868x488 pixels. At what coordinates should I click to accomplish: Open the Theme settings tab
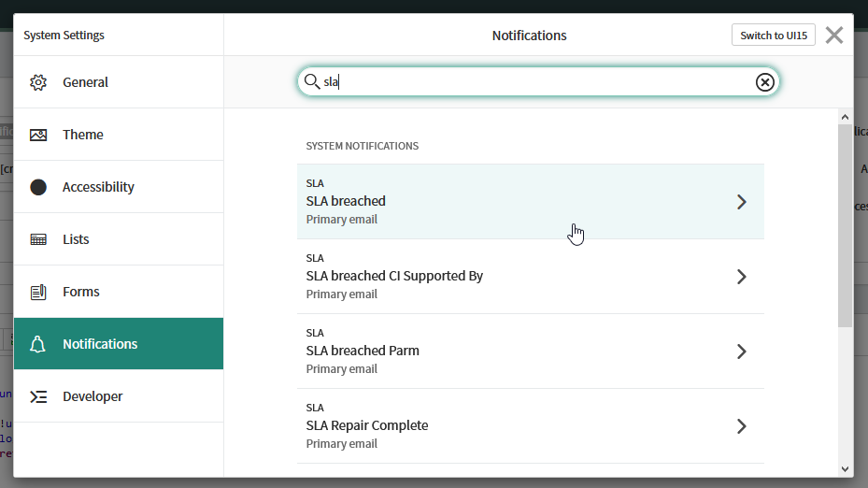click(119, 135)
